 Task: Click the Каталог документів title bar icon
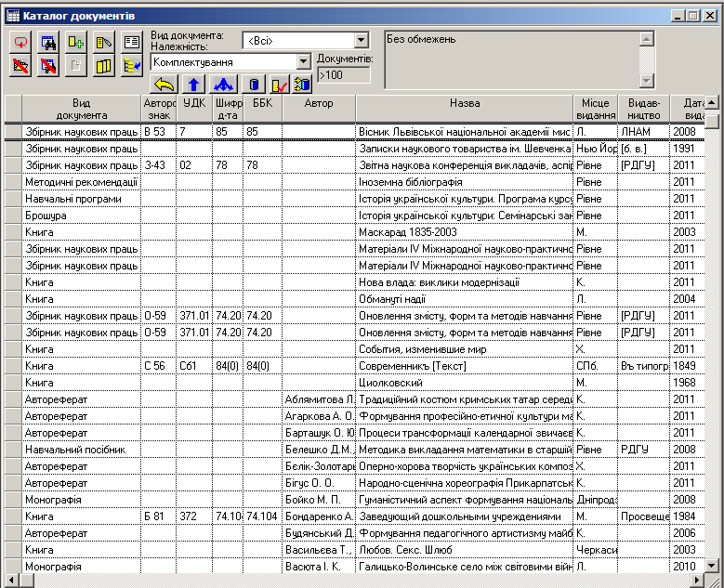click(13, 16)
